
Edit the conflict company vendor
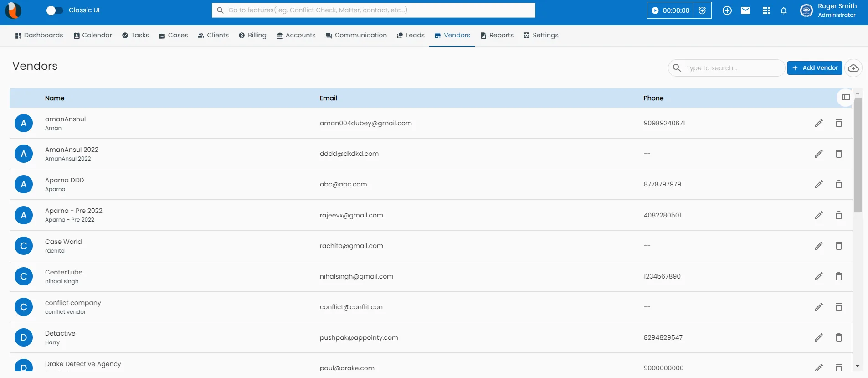[819, 307]
